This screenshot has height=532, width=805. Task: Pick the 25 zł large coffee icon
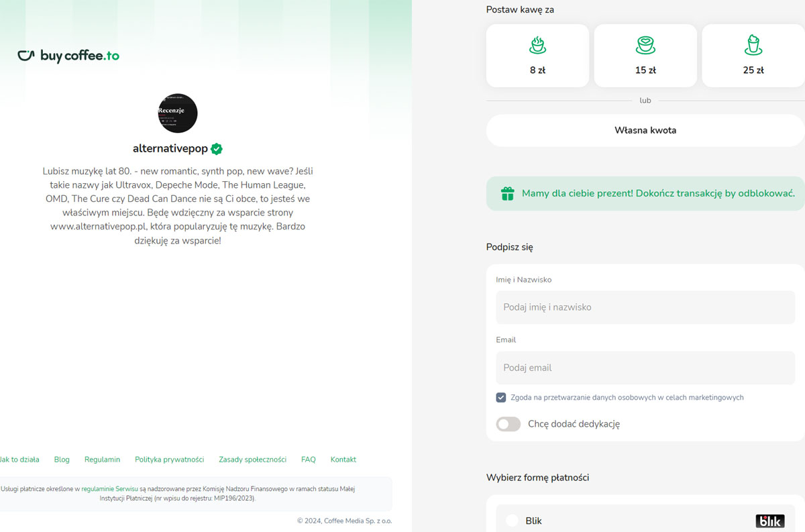[x=753, y=45]
